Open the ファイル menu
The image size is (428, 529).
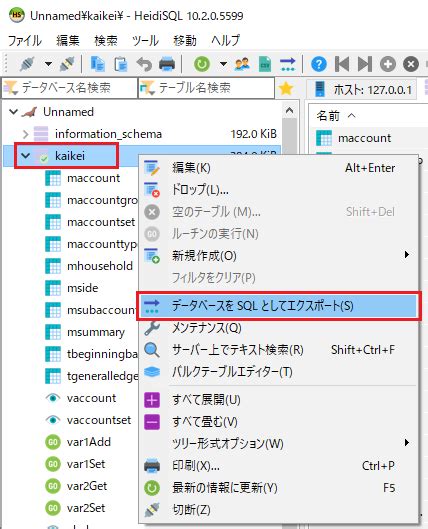coord(25,40)
